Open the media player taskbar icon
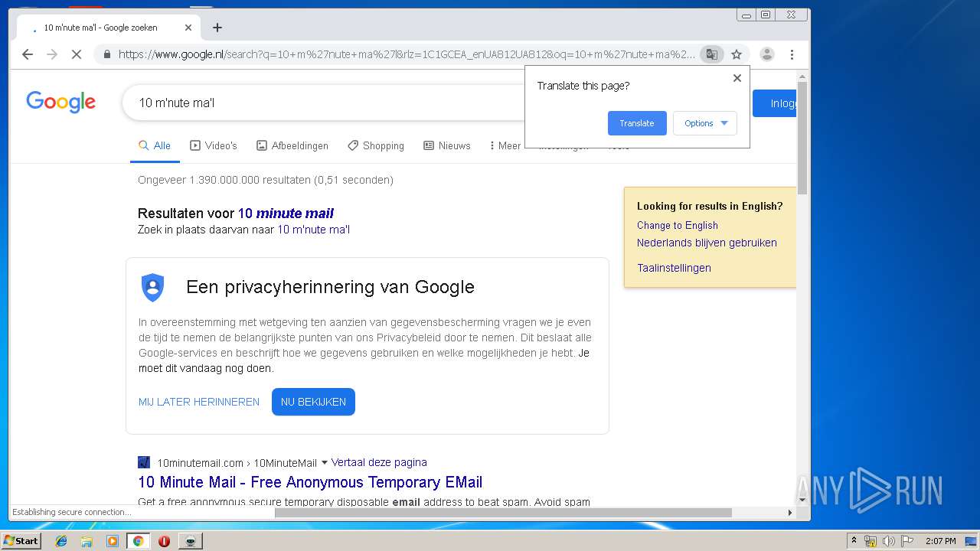 tap(113, 541)
